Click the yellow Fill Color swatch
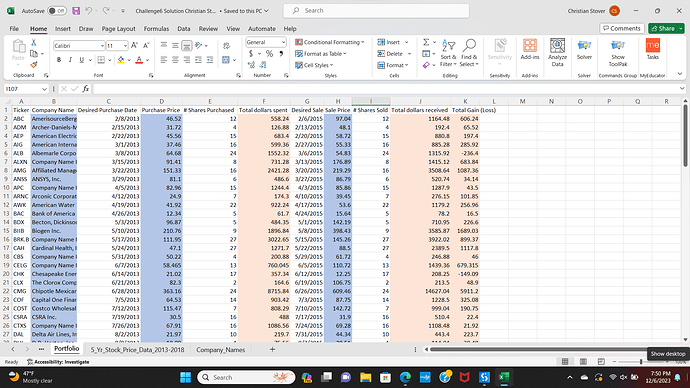The image size is (690, 388). [121, 60]
